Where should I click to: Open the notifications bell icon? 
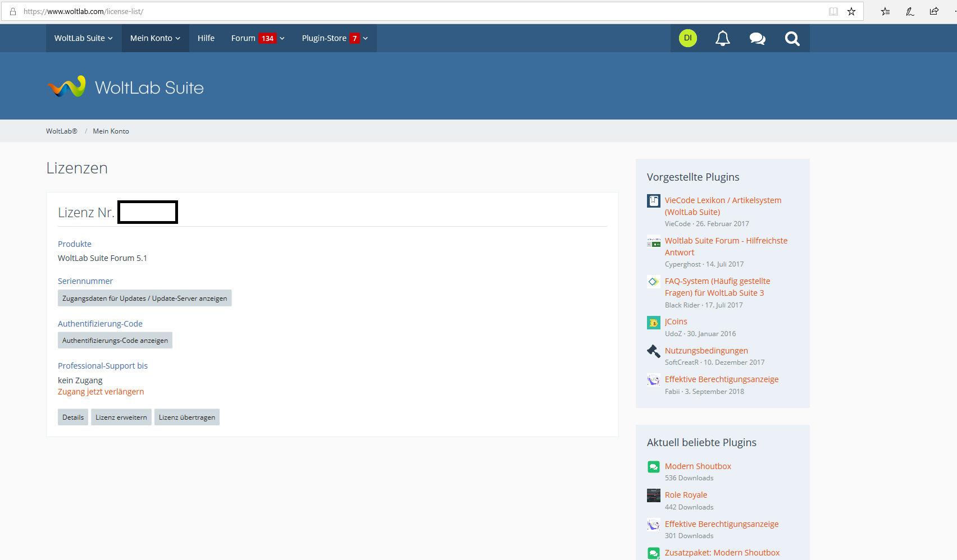722,38
